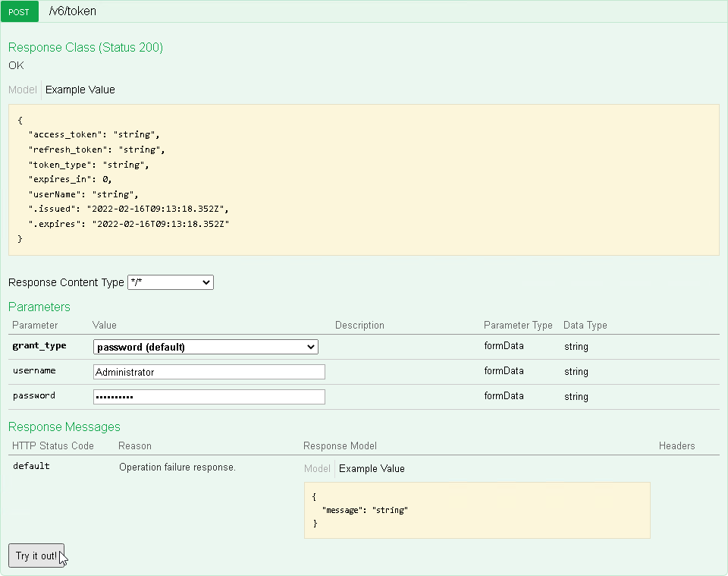Collapse the /v6/token operation path
The width and height of the screenshot is (728, 576).
coord(73,12)
